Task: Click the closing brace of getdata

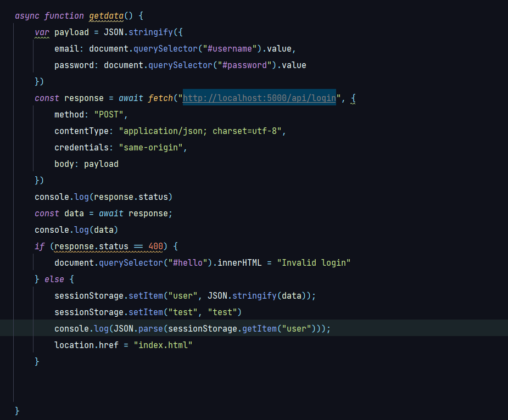Action: 16,410
